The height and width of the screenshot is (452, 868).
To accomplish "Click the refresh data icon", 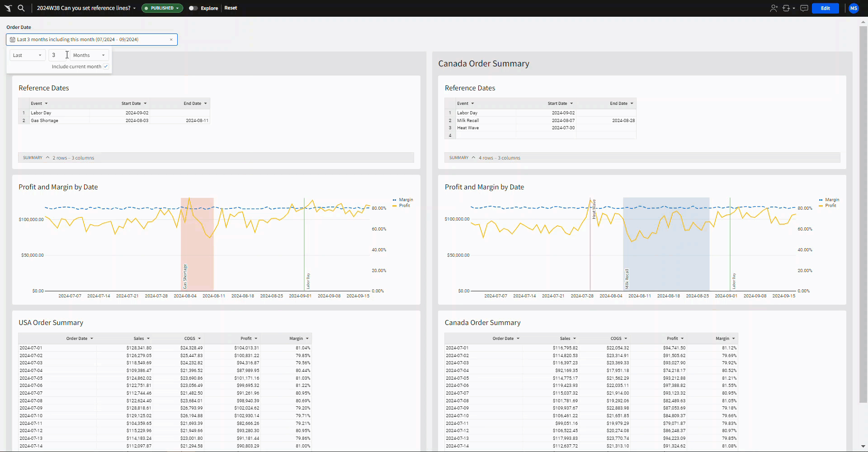I will click(786, 8).
